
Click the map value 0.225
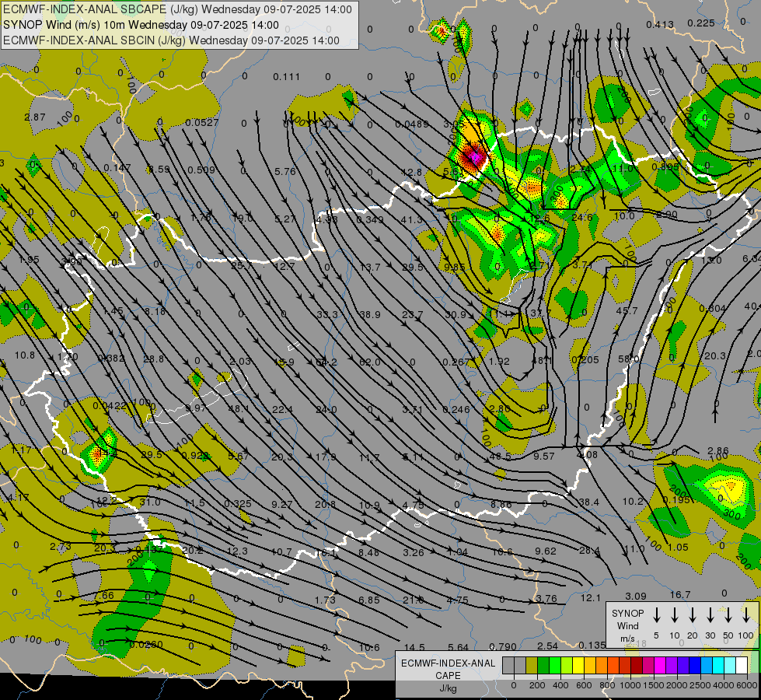(701, 23)
